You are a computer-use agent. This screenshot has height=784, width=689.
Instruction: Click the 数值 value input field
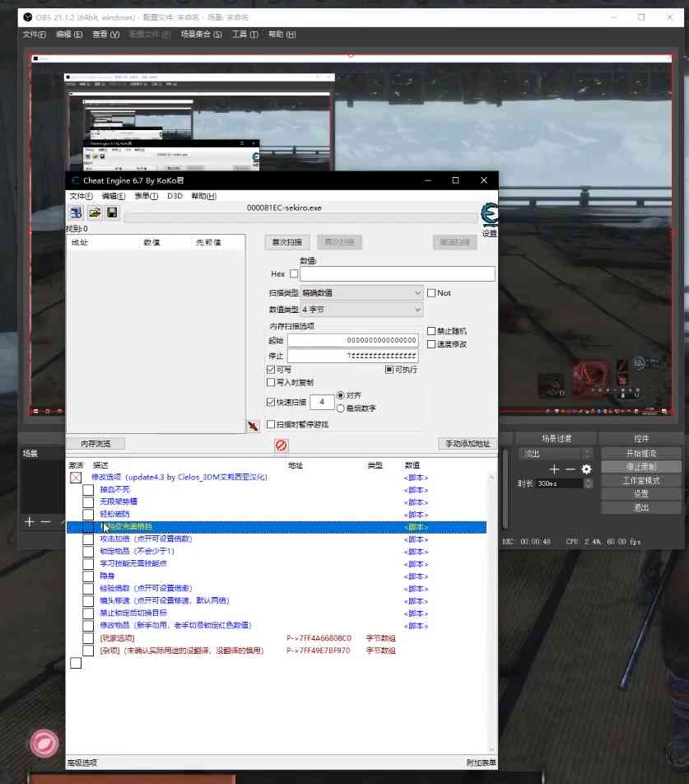pos(398,274)
